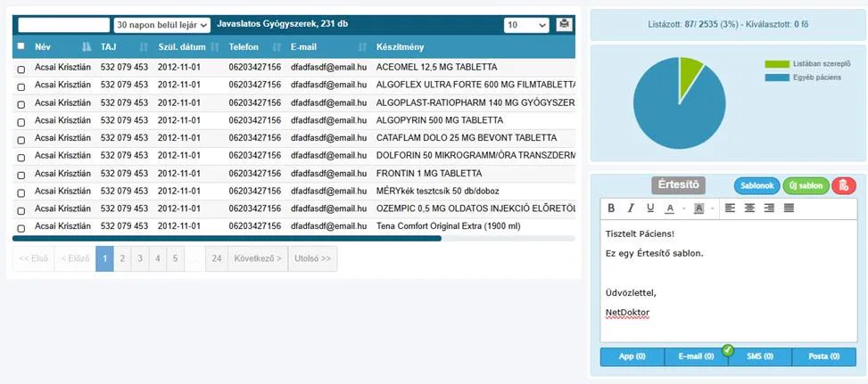Click the Értesítő label button
The width and height of the screenshot is (868, 384).
[678, 185]
